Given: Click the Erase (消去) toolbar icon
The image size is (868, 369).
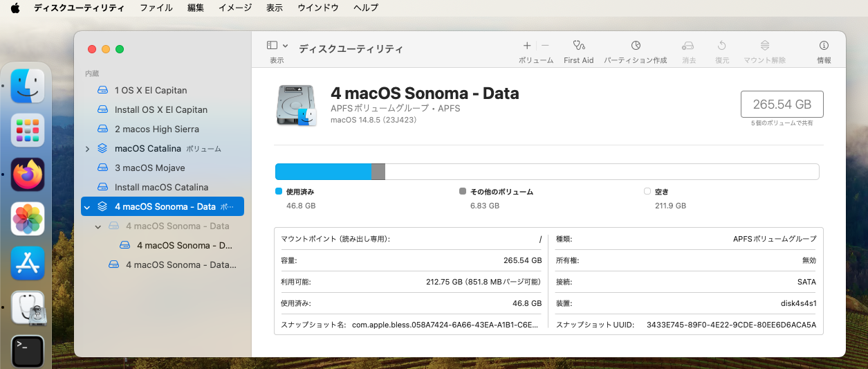Looking at the screenshot, I should pos(688,46).
